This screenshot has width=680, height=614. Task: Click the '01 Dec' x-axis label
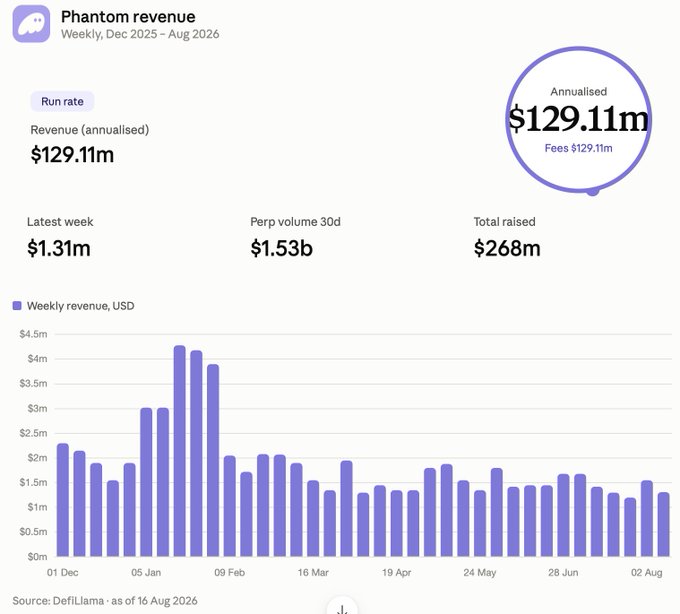tap(63, 572)
